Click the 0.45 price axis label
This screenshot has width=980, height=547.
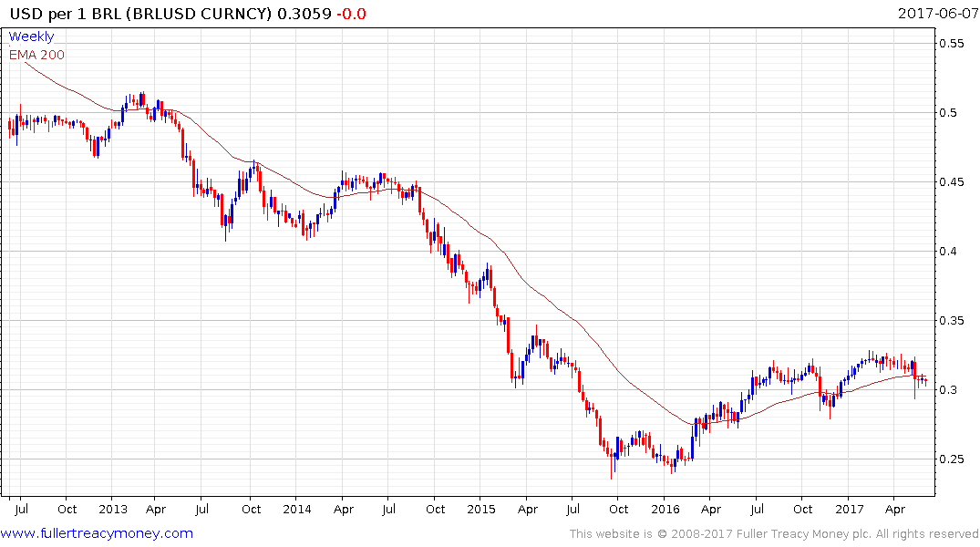click(x=952, y=182)
